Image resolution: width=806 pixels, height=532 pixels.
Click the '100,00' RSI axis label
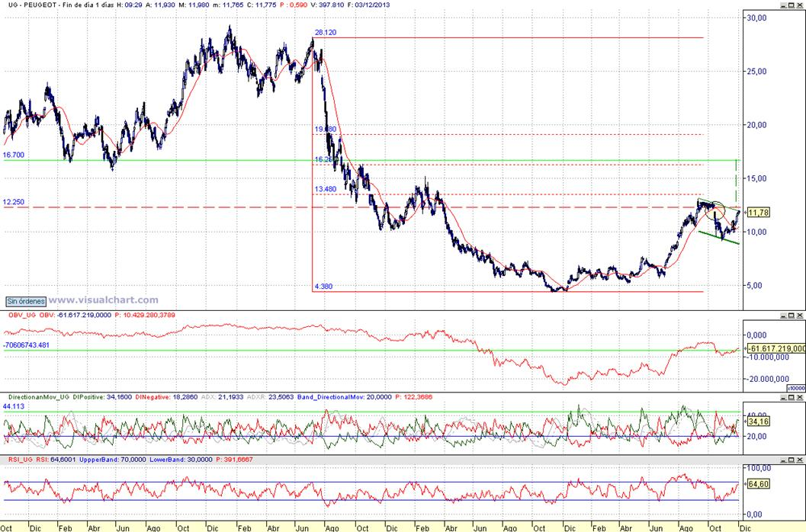coord(759,468)
